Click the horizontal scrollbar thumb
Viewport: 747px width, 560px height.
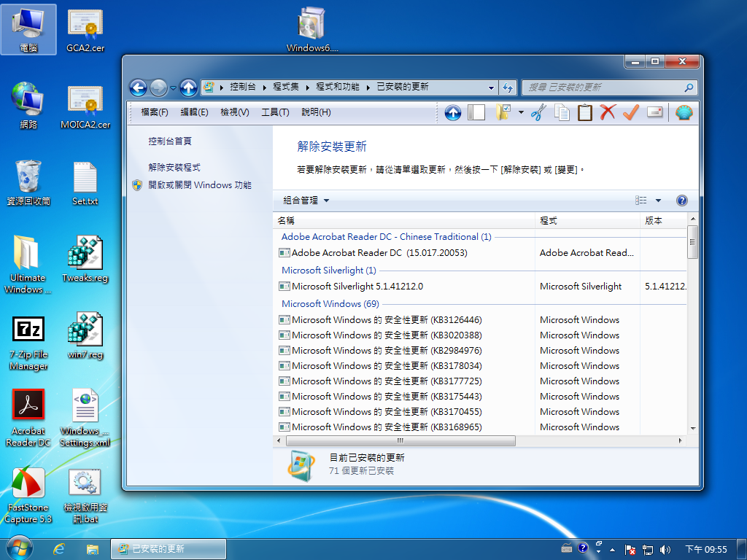point(400,441)
